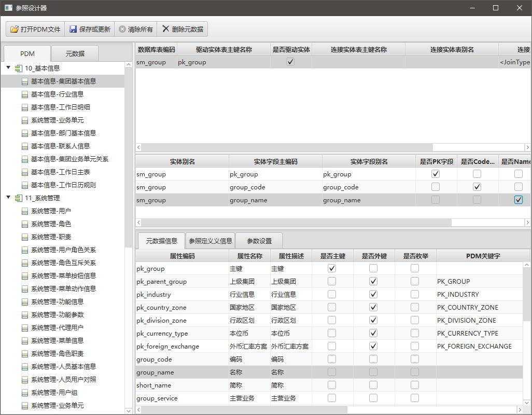Click the bottom attributes horizontal scrollbar thumb
Image resolution: width=532 pixels, height=415 pixels.
tap(244, 410)
